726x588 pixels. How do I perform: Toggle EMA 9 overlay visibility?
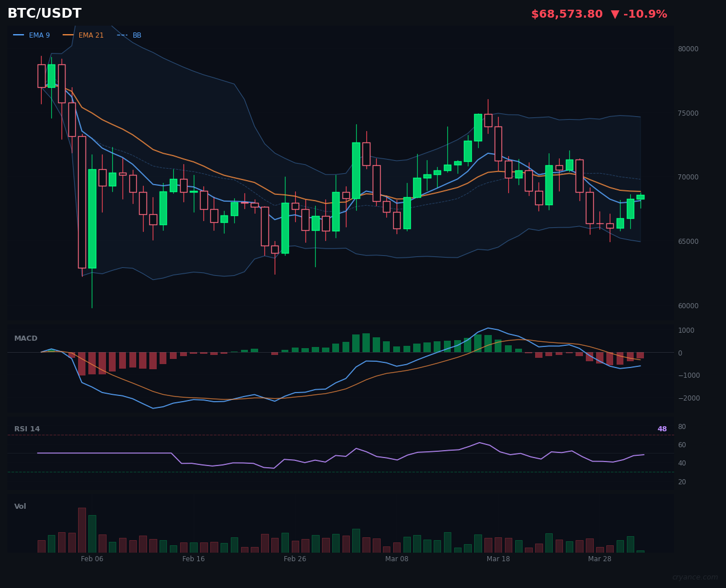39,35
